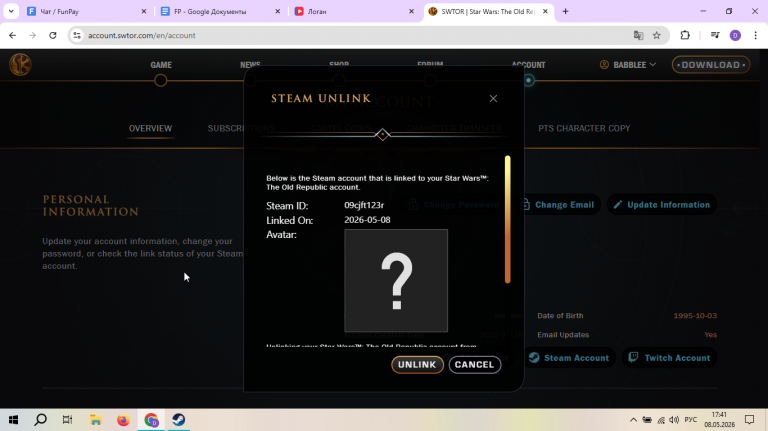
Task: Open the media control icon in Chrome toolbar
Action: coord(715,35)
